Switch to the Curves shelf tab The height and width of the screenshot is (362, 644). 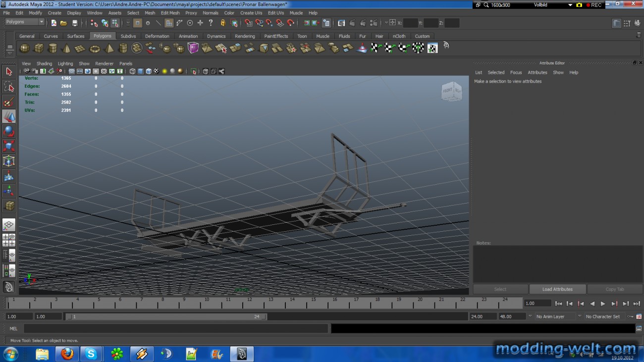(51, 36)
